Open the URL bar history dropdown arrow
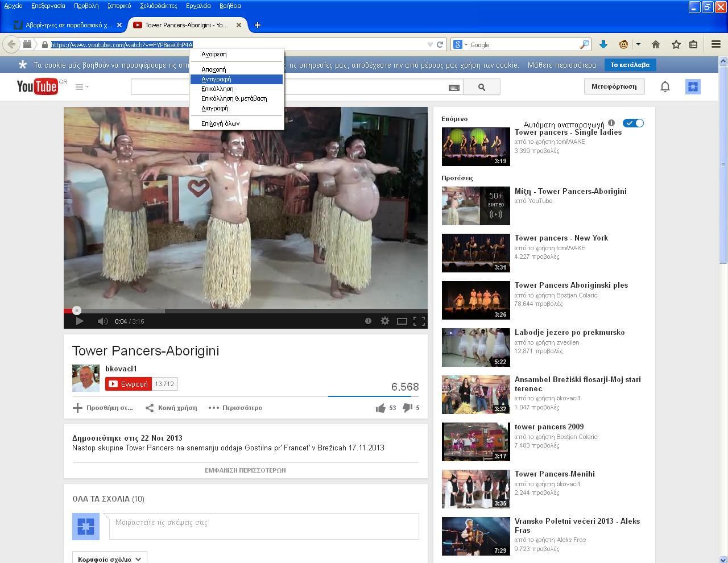The width and height of the screenshot is (728, 563). coord(430,44)
